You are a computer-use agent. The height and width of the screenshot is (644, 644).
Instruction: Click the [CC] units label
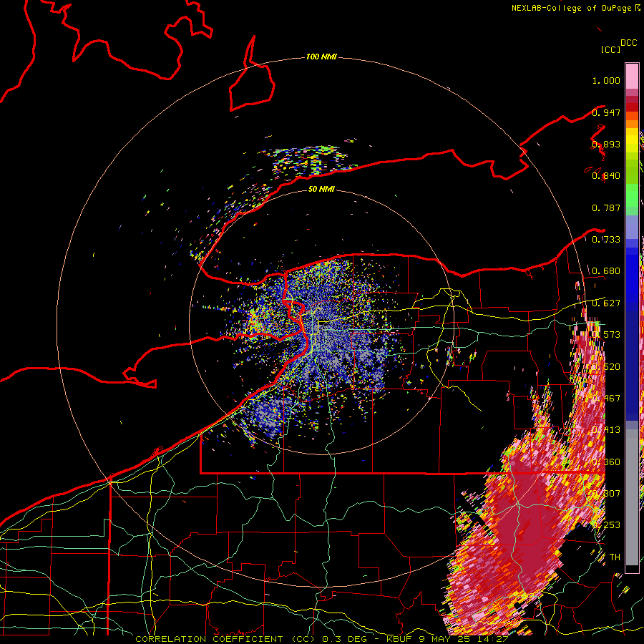[610, 49]
